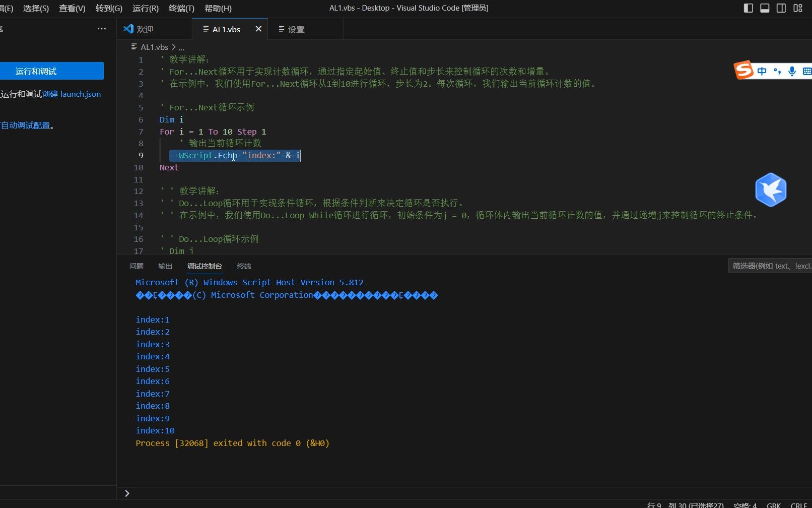Open 帮助(H) menu
The image size is (812, 508).
(218, 8)
